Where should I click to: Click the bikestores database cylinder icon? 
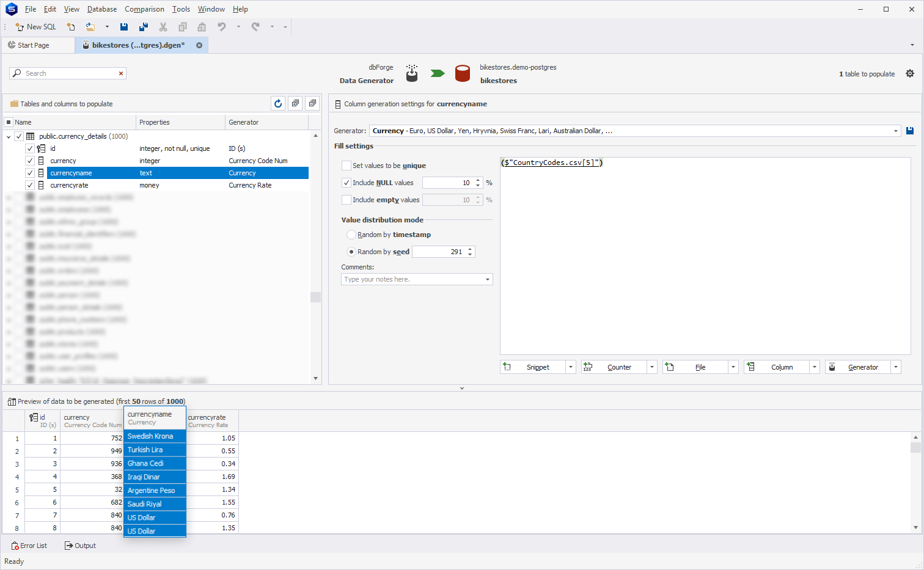463,74
